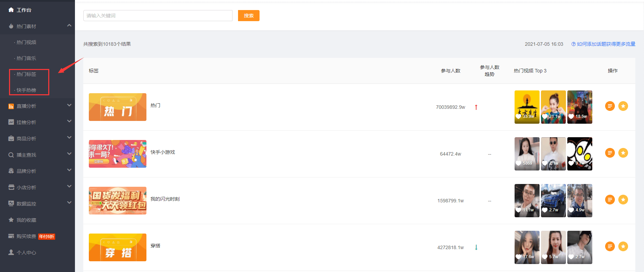Click question-mark help icon near 如何添加话题
The height and width of the screenshot is (272, 644).
pos(574,44)
